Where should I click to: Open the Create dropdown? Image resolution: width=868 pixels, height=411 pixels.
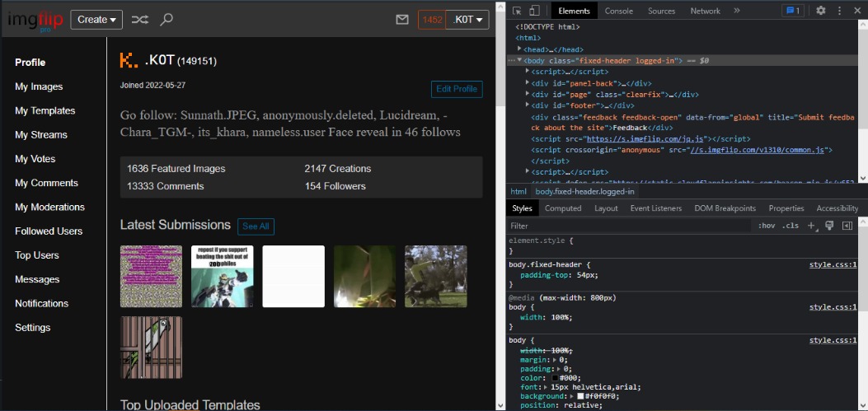(x=96, y=20)
